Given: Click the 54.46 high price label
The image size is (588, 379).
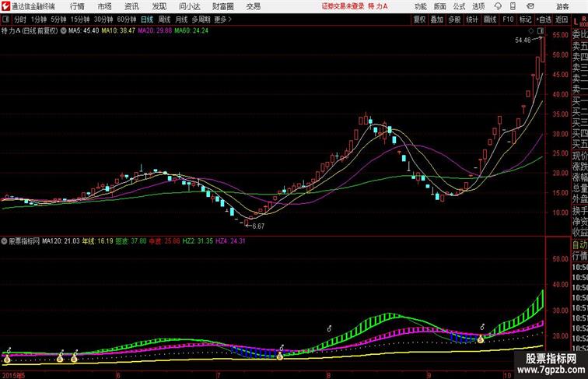Looking at the screenshot, I should pyautogui.click(x=523, y=40).
